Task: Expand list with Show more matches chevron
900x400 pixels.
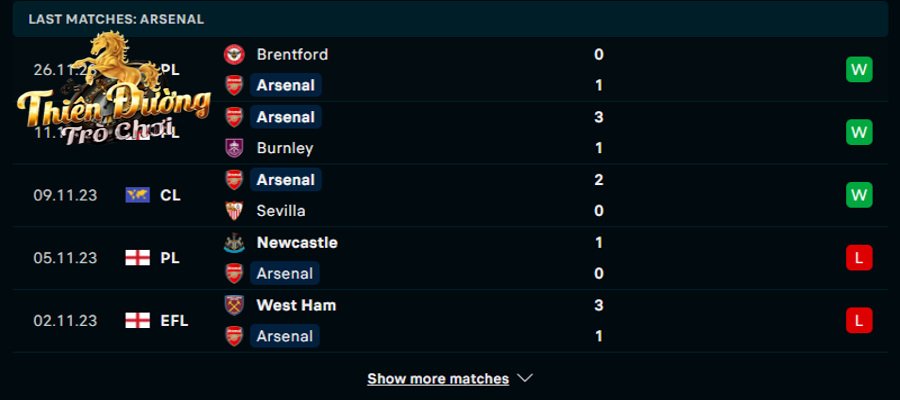Action: click(x=525, y=378)
